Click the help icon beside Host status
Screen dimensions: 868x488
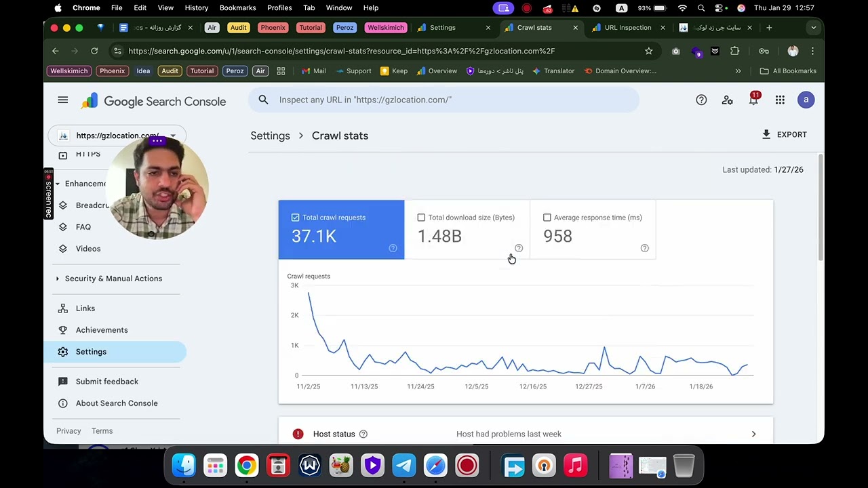coord(363,434)
